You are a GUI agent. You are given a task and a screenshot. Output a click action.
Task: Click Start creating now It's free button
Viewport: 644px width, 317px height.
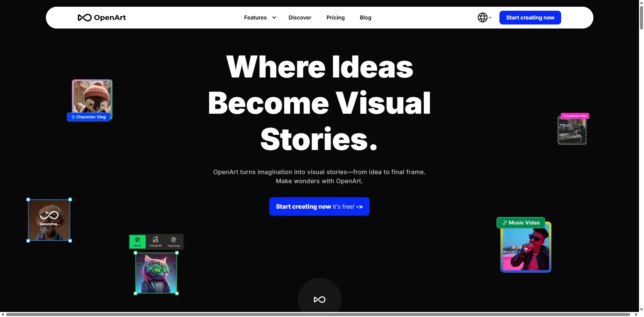coord(319,207)
